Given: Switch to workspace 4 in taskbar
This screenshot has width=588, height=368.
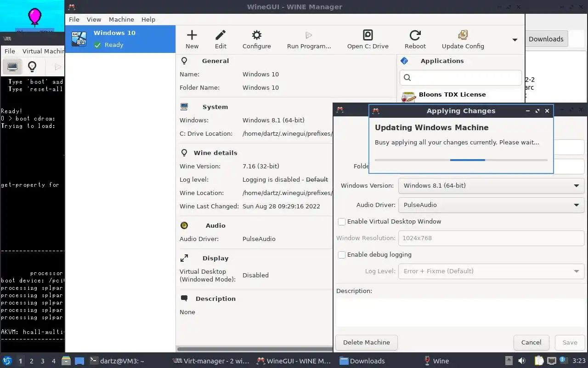Looking at the screenshot, I should click(x=53, y=361).
